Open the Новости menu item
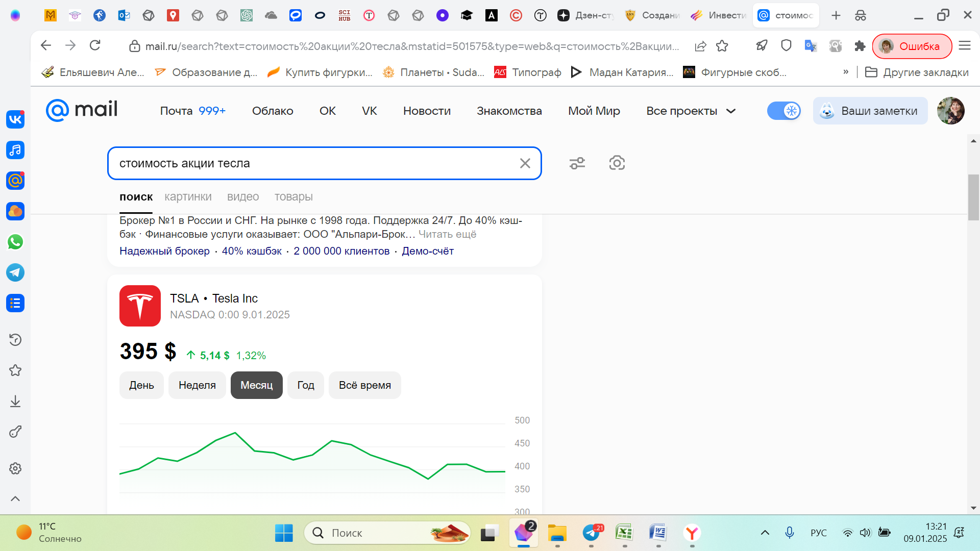 coord(427,111)
